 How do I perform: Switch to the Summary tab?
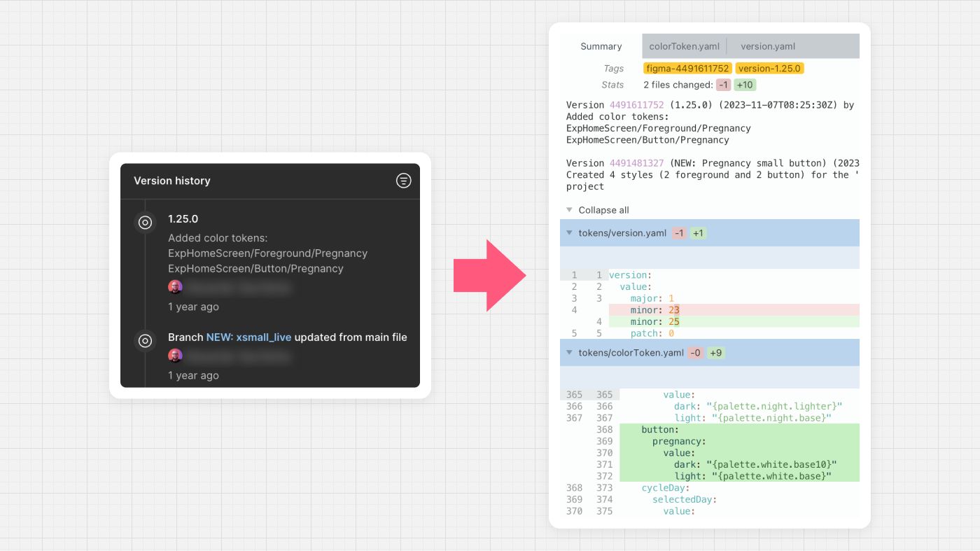click(x=601, y=46)
